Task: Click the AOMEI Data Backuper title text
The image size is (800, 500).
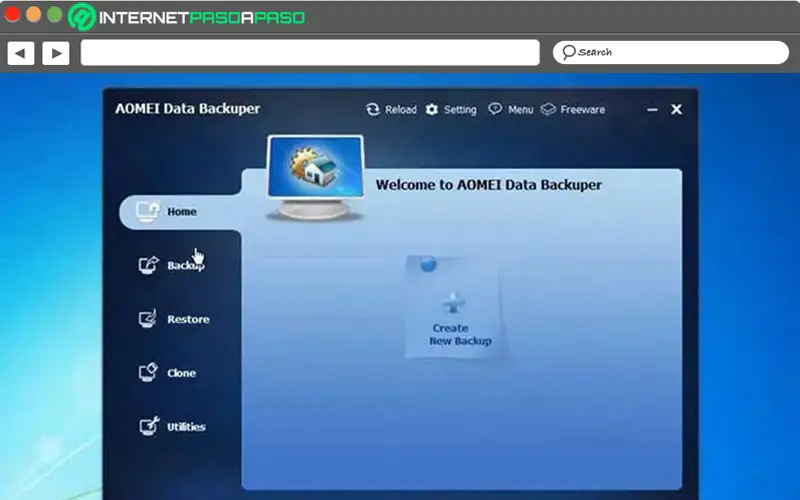Action: pyautogui.click(x=187, y=109)
